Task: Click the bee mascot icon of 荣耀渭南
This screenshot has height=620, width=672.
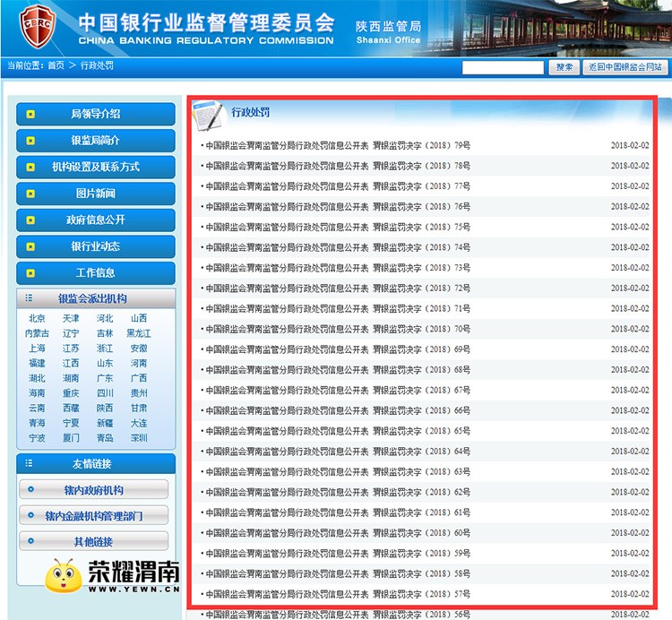Action: click(63, 578)
